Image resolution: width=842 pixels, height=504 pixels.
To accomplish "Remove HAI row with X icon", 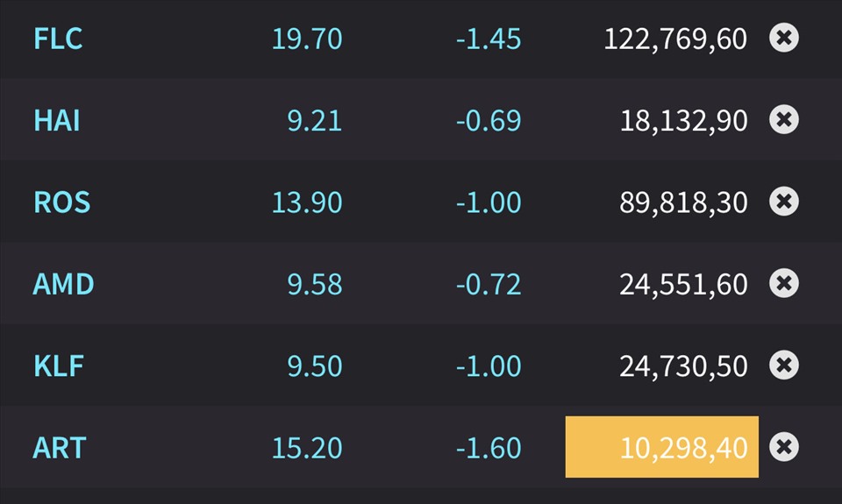I will pos(784,119).
